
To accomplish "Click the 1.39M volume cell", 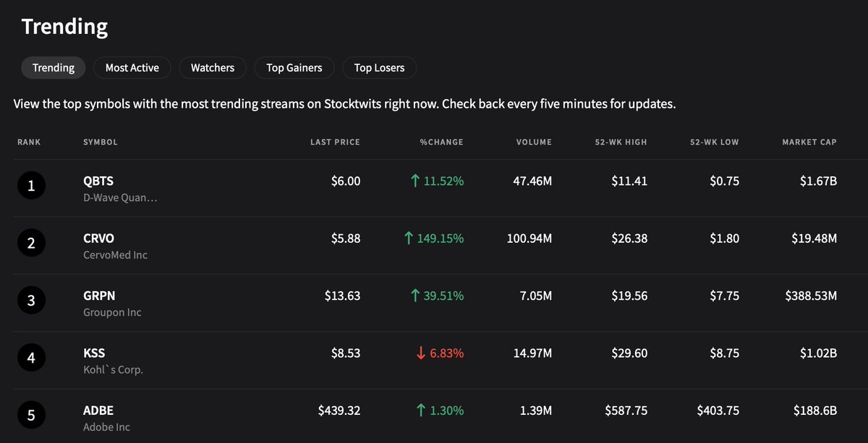I will (x=536, y=410).
